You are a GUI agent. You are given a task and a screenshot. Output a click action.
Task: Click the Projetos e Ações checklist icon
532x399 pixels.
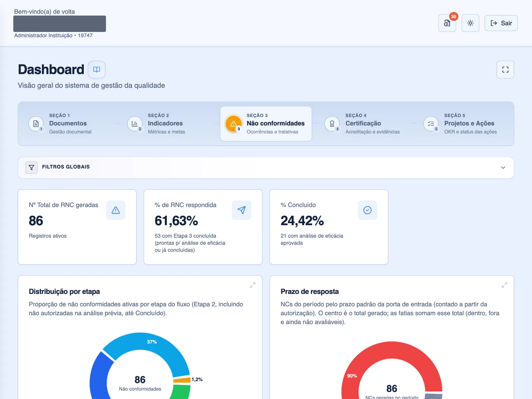point(431,124)
